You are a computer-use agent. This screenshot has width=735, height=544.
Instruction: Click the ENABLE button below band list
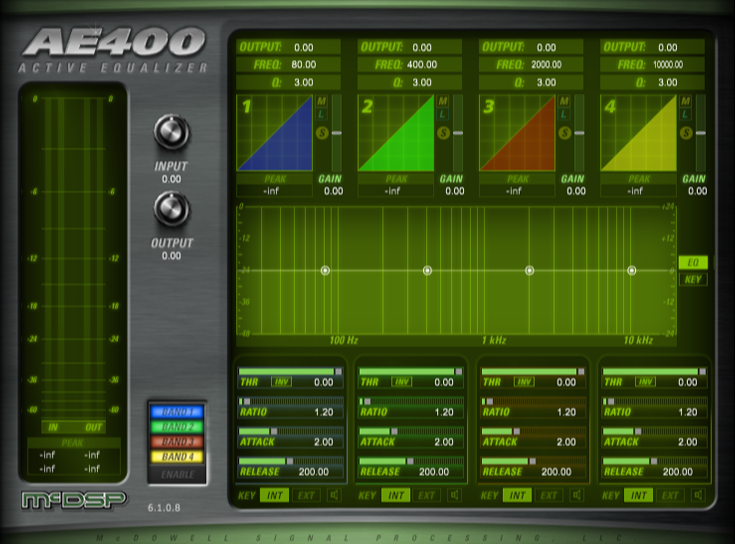pos(177,475)
